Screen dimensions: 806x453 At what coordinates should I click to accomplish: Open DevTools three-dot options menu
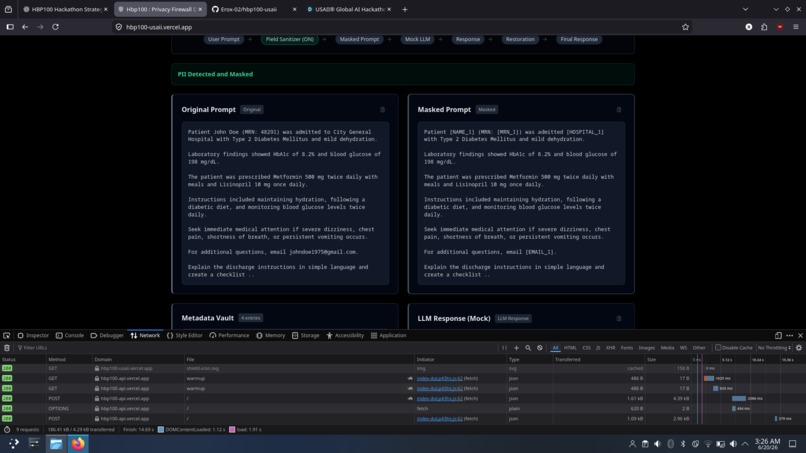pos(790,335)
